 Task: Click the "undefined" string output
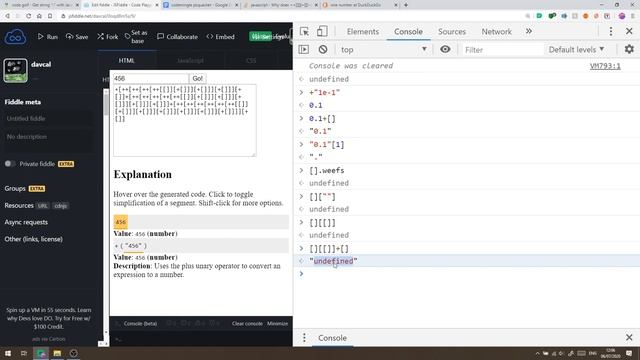click(x=333, y=261)
